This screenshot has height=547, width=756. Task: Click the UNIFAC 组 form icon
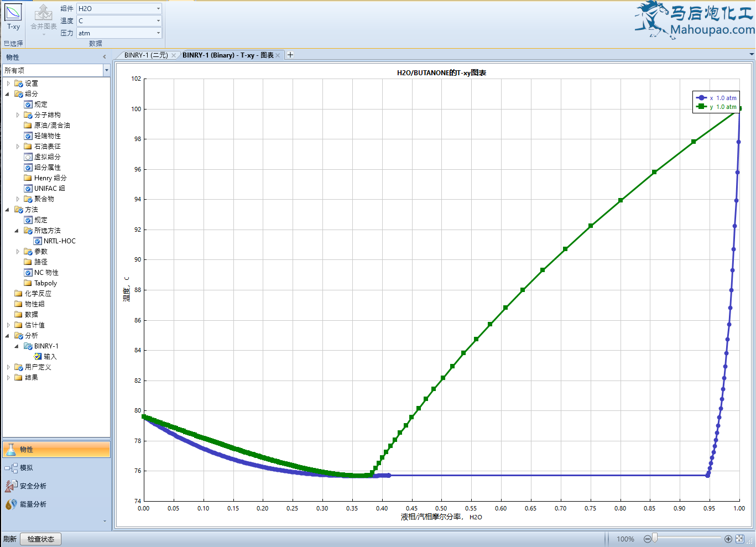[x=28, y=189]
